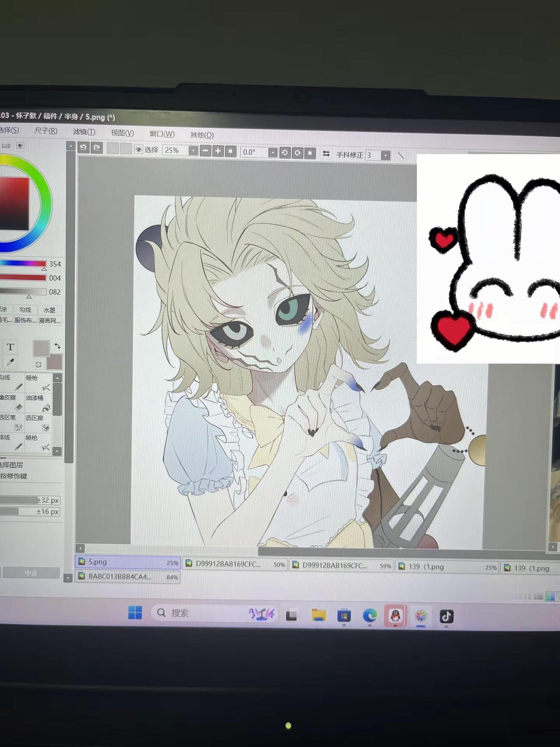Image resolution: width=560 pixels, height=747 pixels.
Task: Select the 选区擦 selection eraser tool
Action: coord(38,423)
